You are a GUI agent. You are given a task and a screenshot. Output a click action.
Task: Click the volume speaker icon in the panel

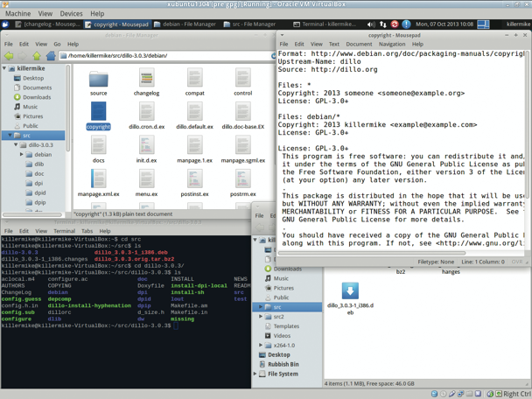(x=371, y=24)
